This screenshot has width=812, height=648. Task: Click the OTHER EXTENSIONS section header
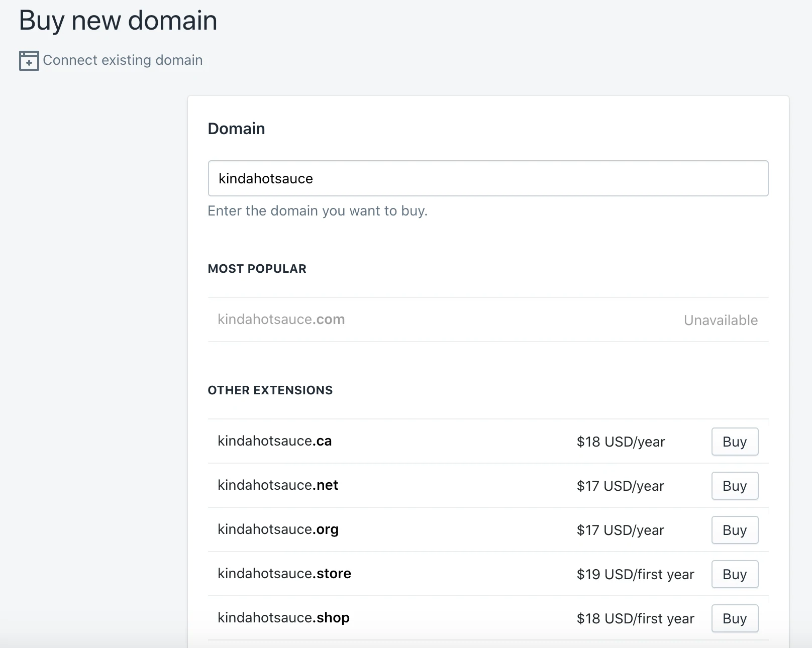(270, 390)
